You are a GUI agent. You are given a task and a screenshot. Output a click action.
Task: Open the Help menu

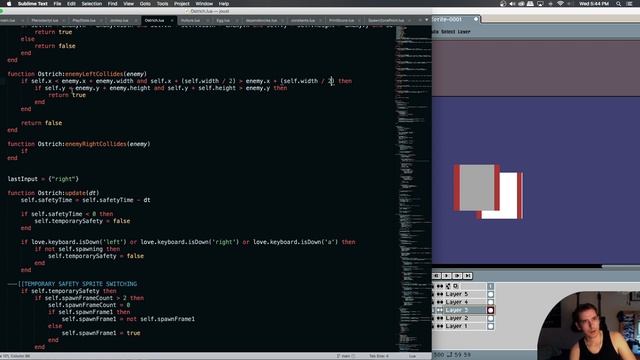[x=224, y=4]
